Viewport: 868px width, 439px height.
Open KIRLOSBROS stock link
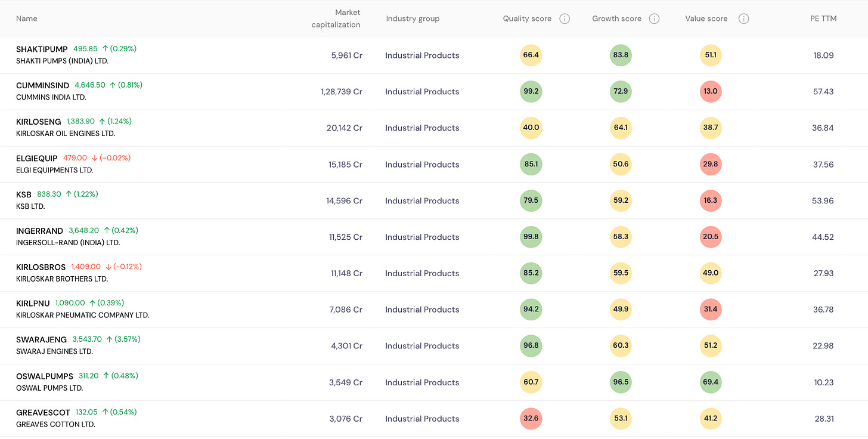point(41,267)
